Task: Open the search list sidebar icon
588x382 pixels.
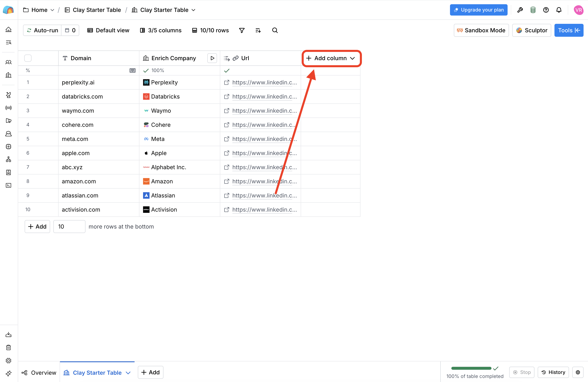Action: tap(8, 42)
